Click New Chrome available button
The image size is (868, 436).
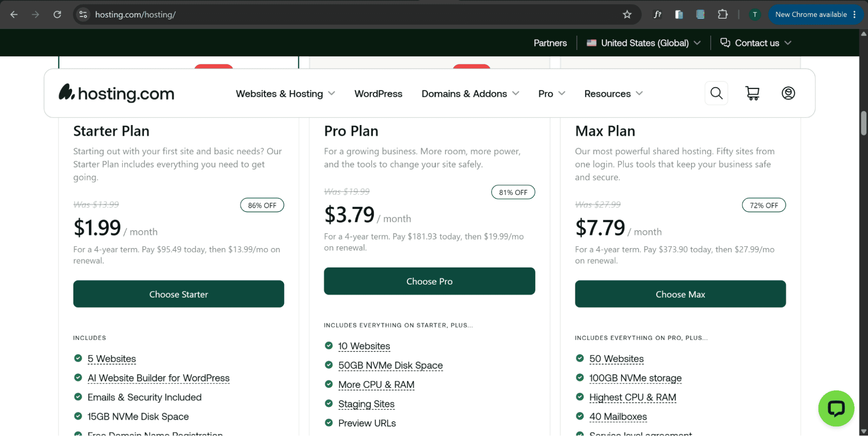[x=815, y=14]
